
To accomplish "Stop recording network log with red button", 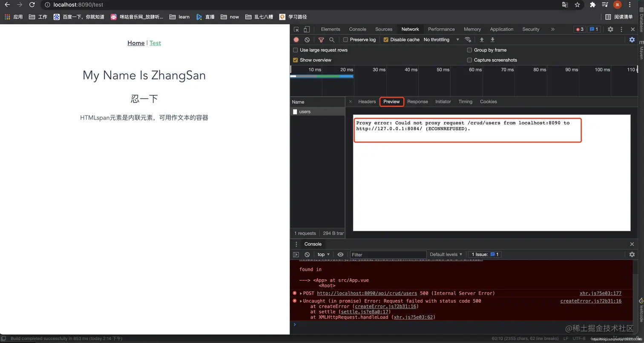I will [296, 40].
